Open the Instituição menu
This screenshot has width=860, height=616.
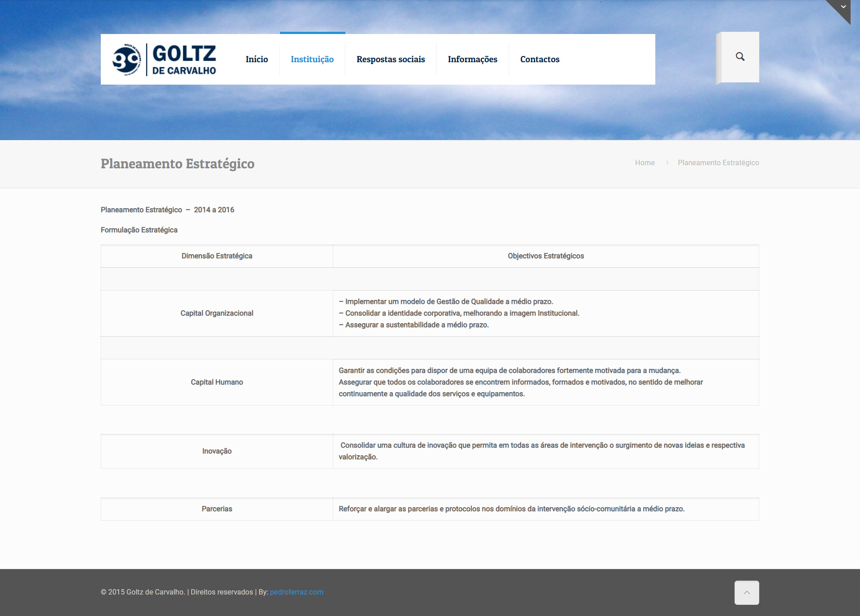312,60
